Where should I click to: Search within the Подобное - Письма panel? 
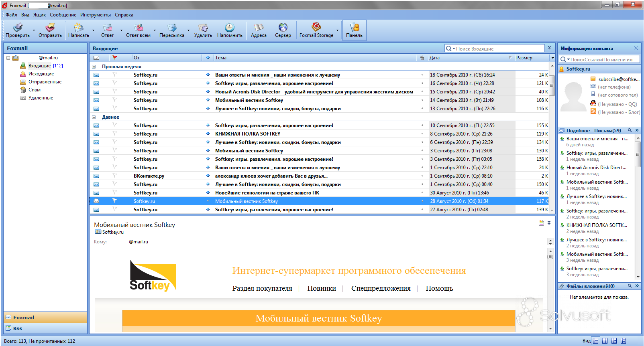pos(630,130)
